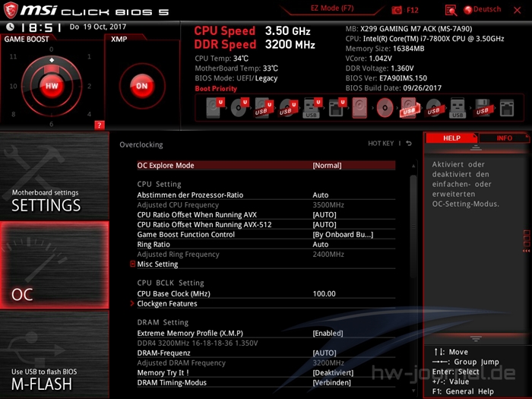Click the 18:51 clock time display
The height and width of the screenshot is (399, 532).
[41, 27]
